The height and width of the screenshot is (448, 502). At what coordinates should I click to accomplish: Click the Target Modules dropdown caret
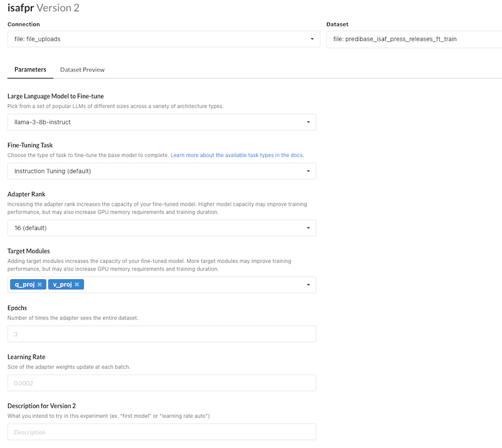coord(308,285)
